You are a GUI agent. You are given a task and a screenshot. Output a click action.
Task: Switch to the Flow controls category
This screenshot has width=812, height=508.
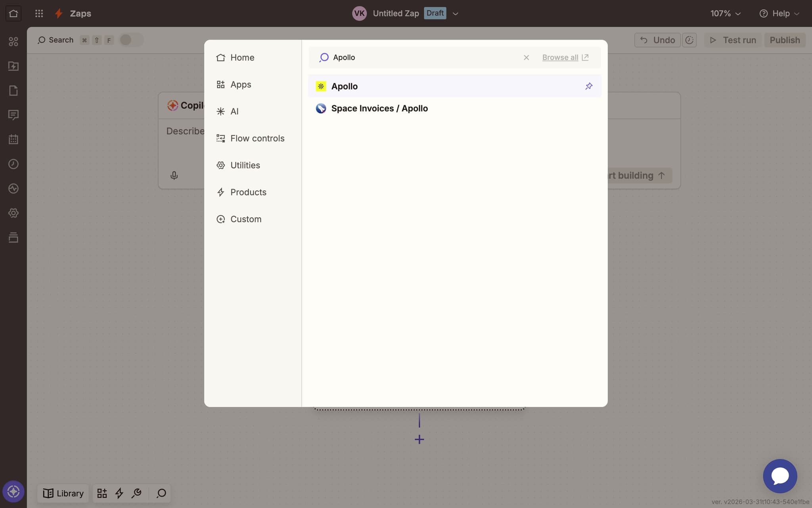tap(257, 138)
